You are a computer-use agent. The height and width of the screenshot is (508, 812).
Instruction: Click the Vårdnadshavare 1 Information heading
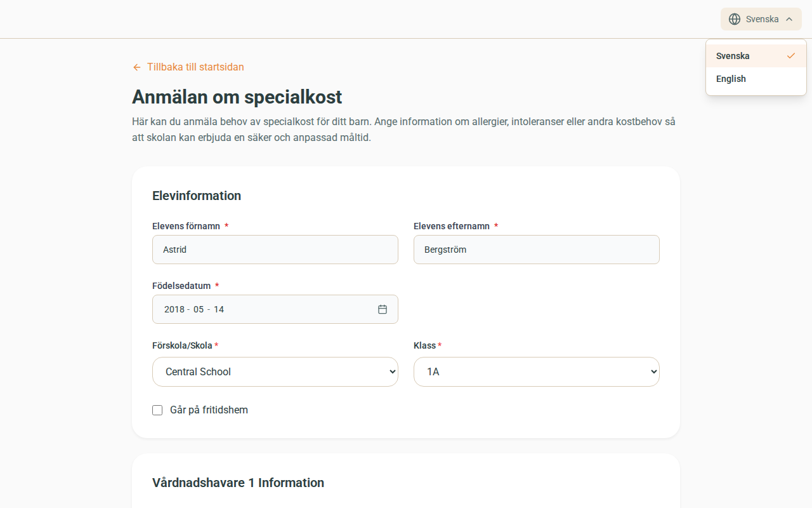(238, 483)
